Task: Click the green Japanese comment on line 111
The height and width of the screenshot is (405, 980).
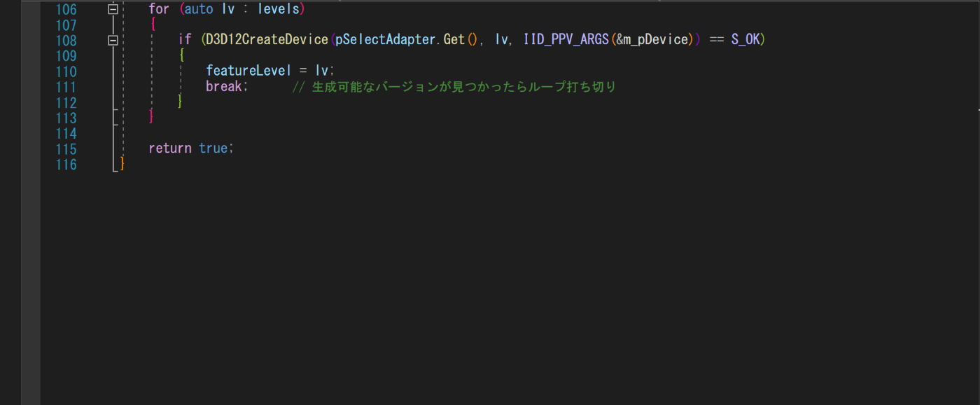Action: click(454, 87)
